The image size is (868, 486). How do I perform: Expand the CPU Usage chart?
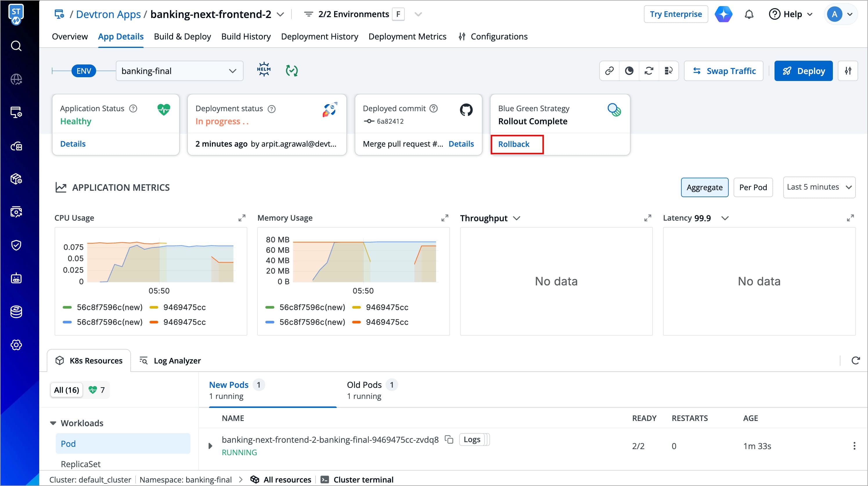242,218
